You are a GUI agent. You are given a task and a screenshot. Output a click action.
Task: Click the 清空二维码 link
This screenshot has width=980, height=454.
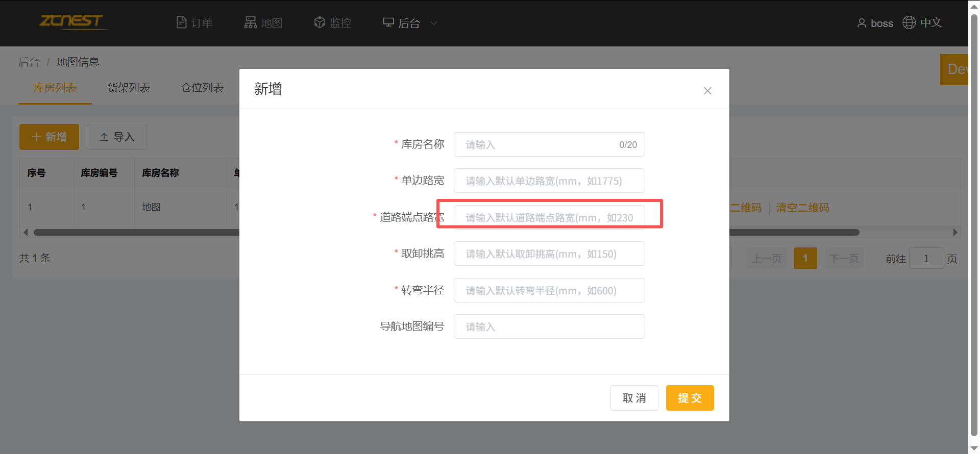pyautogui.click(x=802, y=208)
